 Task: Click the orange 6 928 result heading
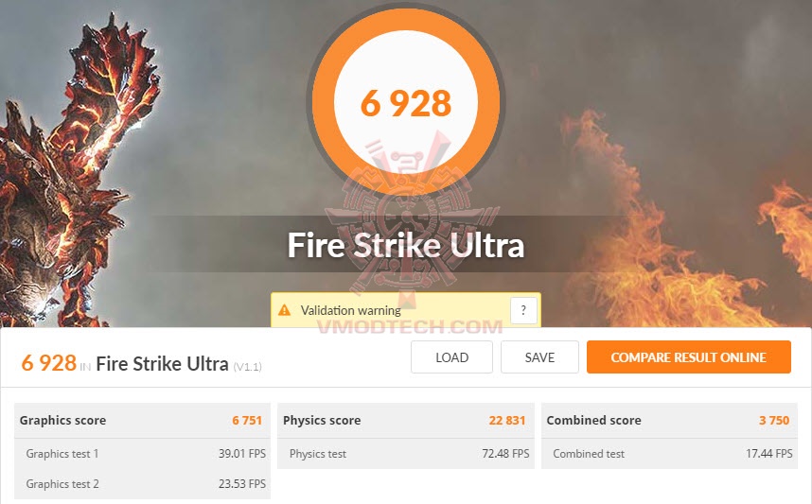point(48,363)
